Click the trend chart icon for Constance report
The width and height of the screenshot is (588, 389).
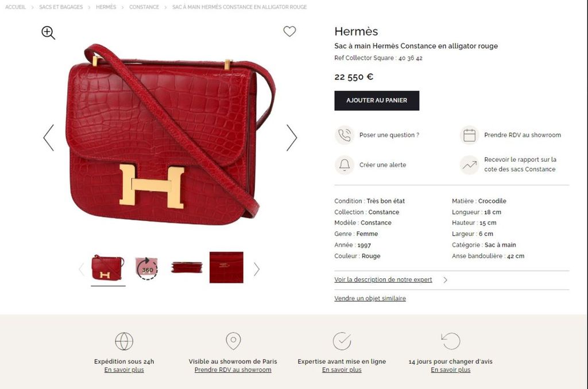[x=469, y=165]
